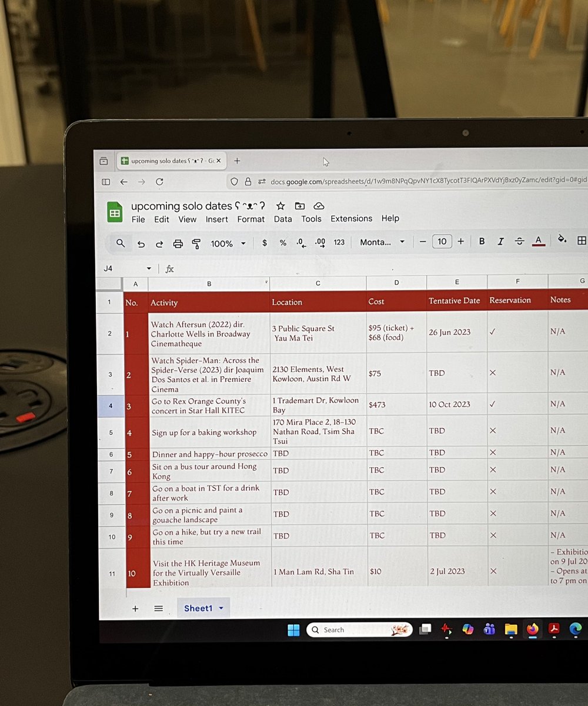Select column D header
This screenshot has height=706, width=588.
[396, 283]
